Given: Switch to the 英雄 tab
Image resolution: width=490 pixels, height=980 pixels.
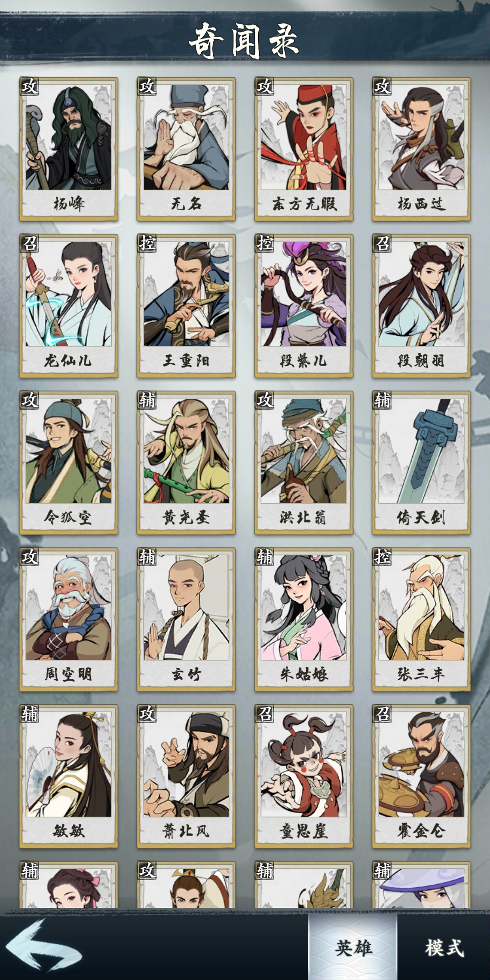Looking at the screenshot, I should click(353, 947).
